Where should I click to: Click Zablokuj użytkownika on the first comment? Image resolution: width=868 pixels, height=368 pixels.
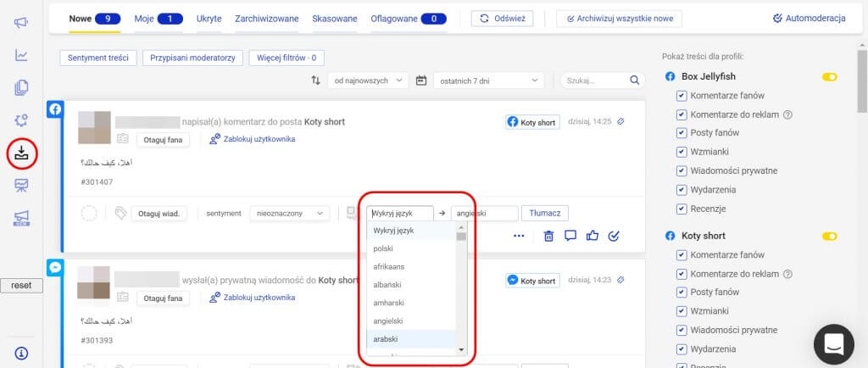pyautogui.click(x=252, y=139)
